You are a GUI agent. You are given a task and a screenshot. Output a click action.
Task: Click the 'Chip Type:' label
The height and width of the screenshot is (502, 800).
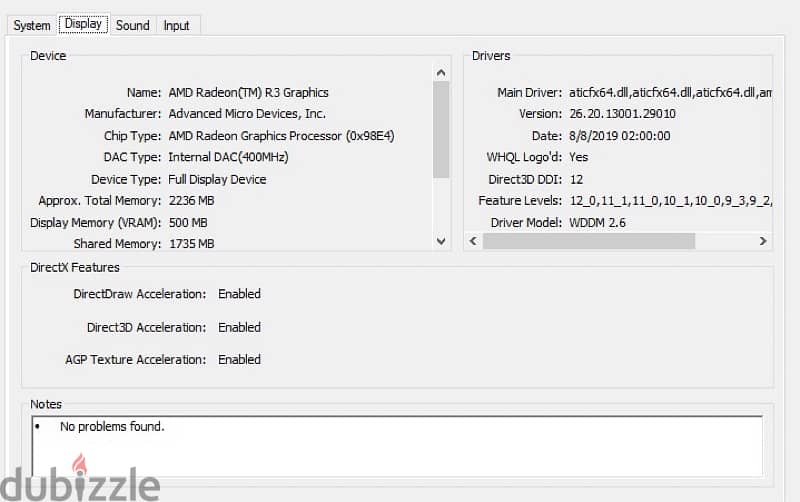132,136
